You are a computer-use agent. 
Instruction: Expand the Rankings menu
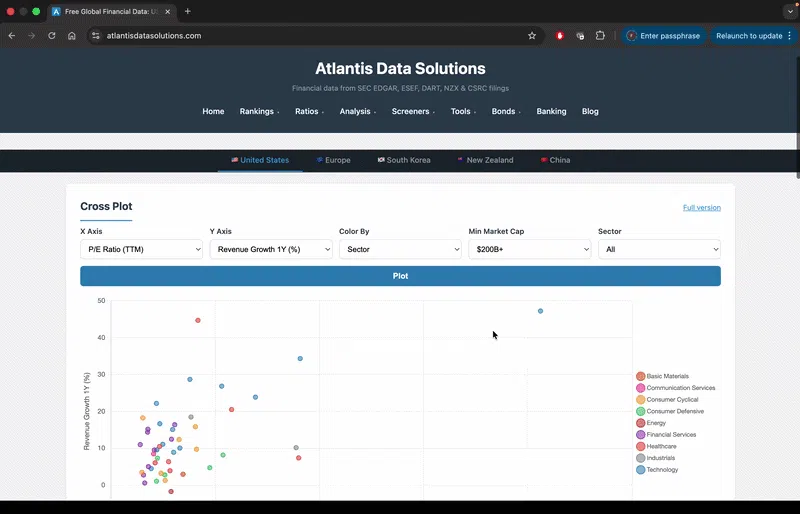[259, 111]
